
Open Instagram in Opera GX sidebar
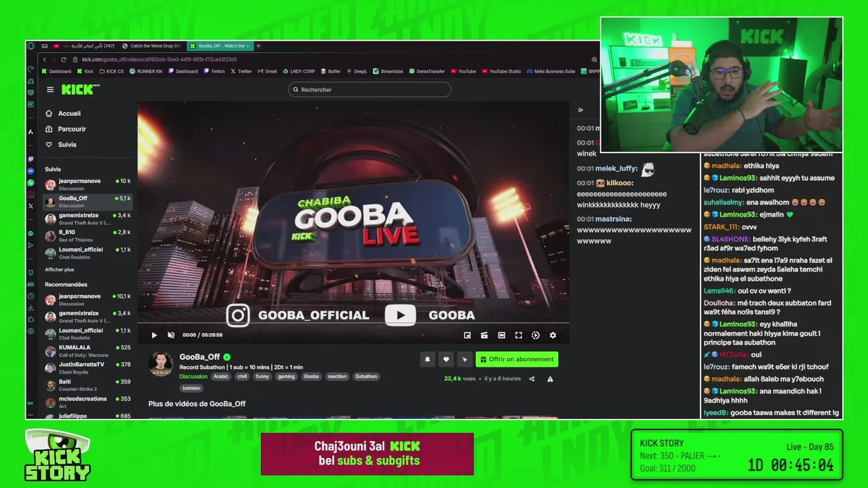[x=31, y=195]
